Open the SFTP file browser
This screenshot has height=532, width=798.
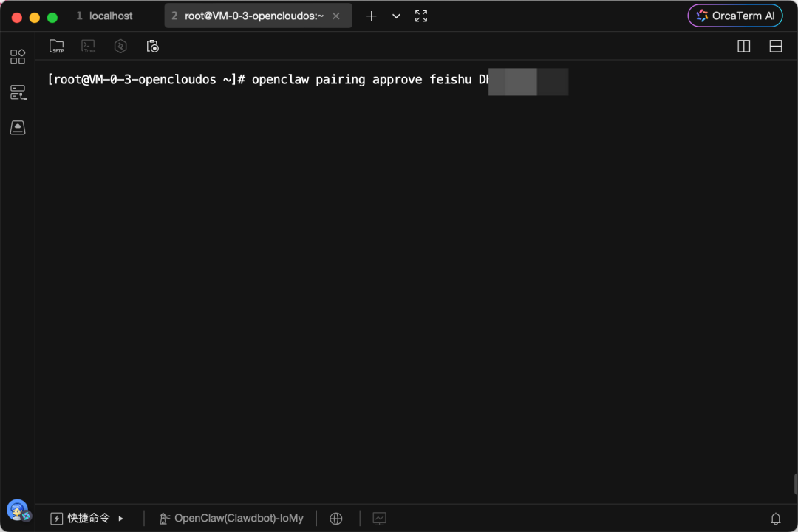pos(56,47)
